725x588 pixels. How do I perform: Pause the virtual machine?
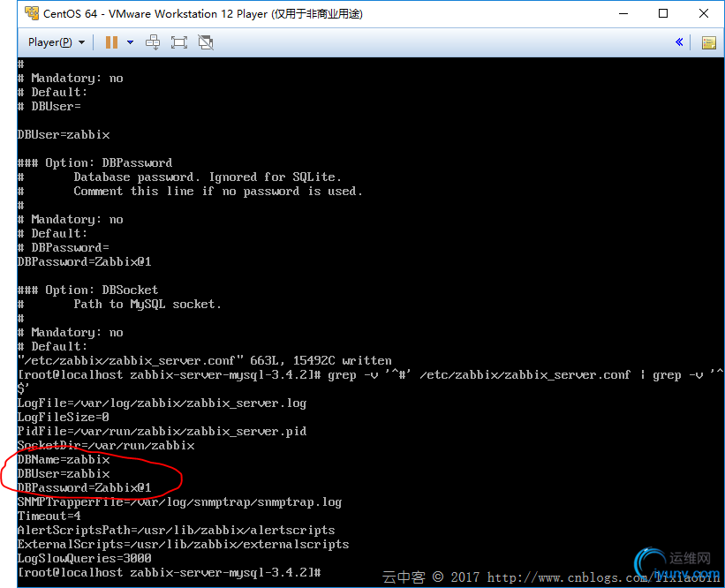click(111, 42)
